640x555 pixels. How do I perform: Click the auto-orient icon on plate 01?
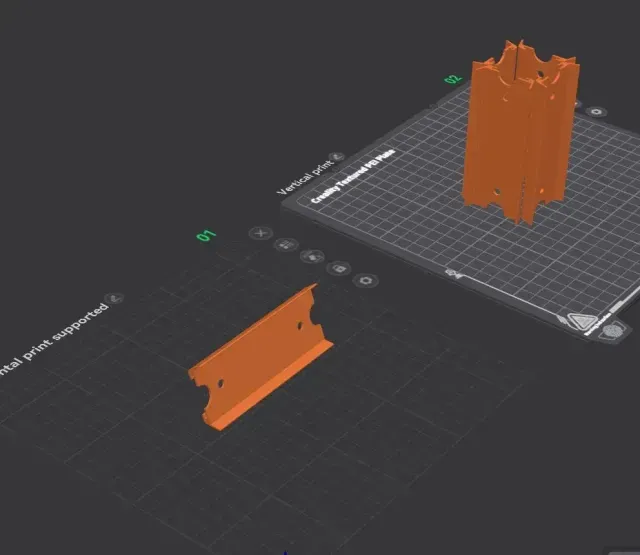pyautogui.click(x=312, y=257)
